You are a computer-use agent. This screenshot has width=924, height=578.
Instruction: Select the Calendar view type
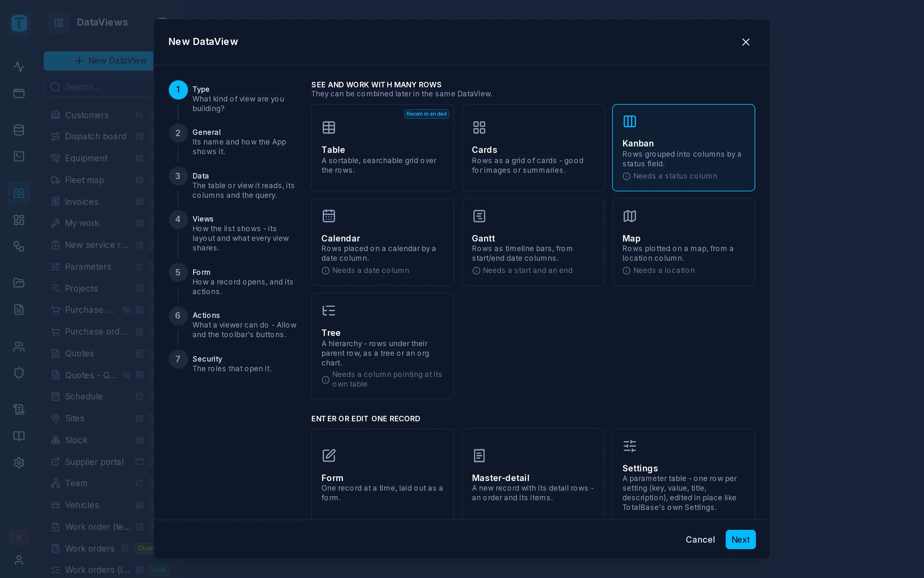pos(382,242)
